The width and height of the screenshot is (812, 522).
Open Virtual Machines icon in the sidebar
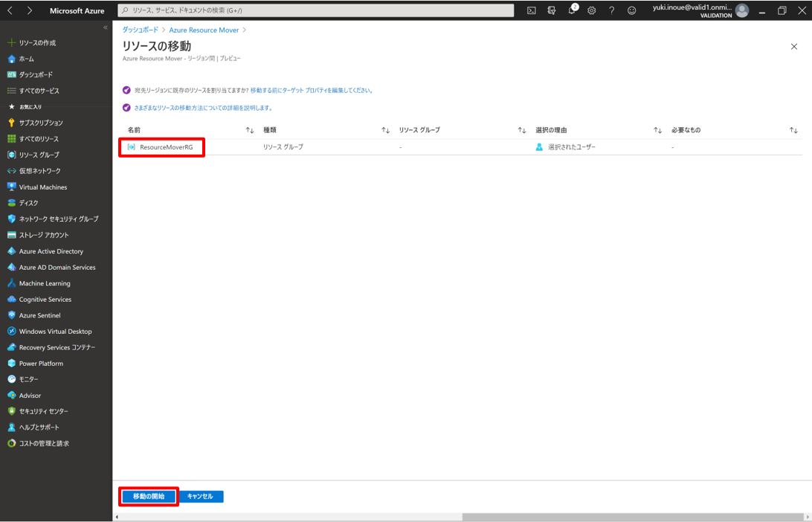(11, 187)
